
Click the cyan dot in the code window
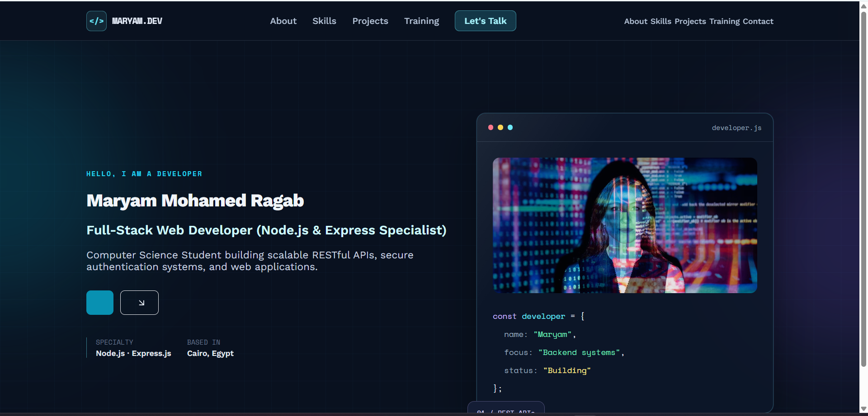[510, 127]
